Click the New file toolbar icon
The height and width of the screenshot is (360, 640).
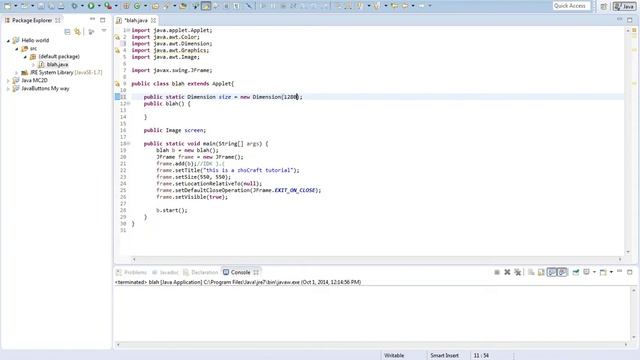coord(8,6)
